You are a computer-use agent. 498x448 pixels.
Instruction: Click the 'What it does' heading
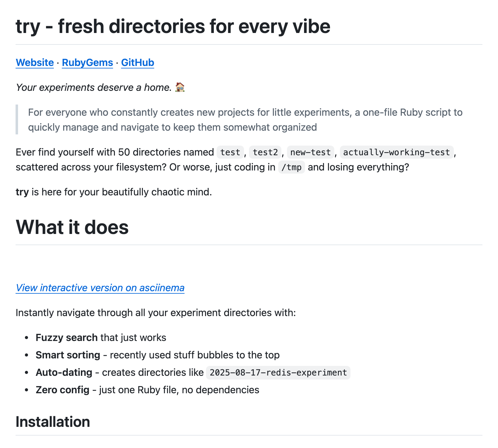point(72,227)
